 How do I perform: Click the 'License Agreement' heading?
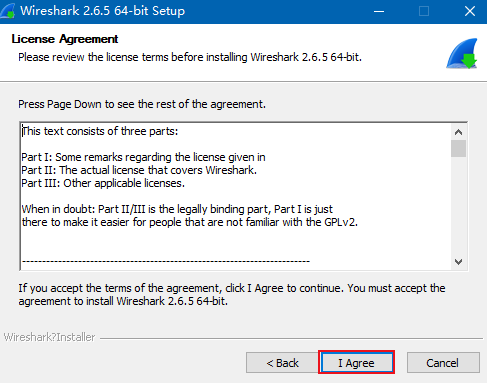pos(65,39)
